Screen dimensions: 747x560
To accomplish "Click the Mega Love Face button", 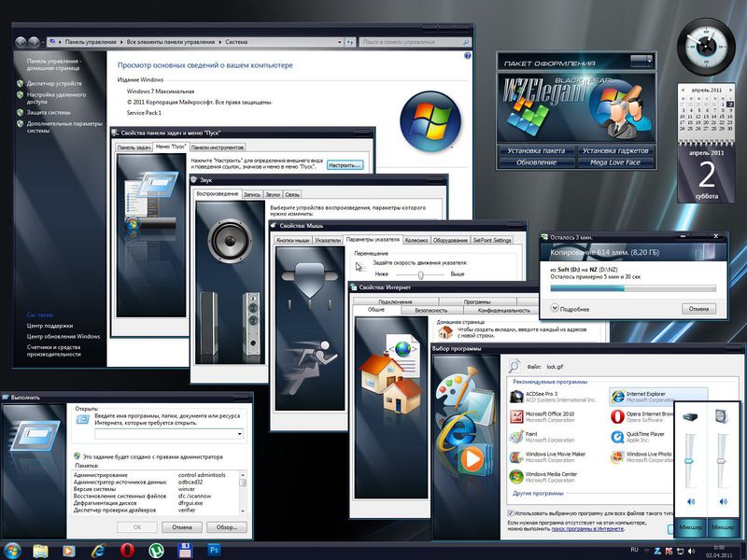I will (x=615, y=162).
